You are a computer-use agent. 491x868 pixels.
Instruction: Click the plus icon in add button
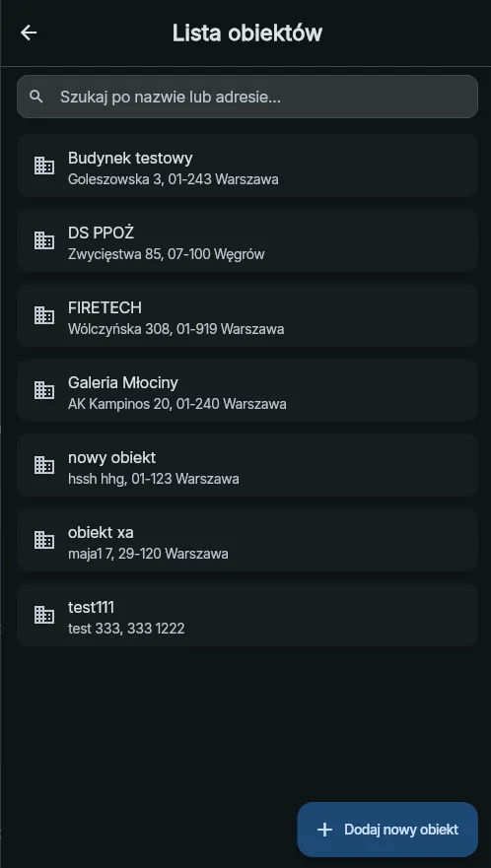324,830
